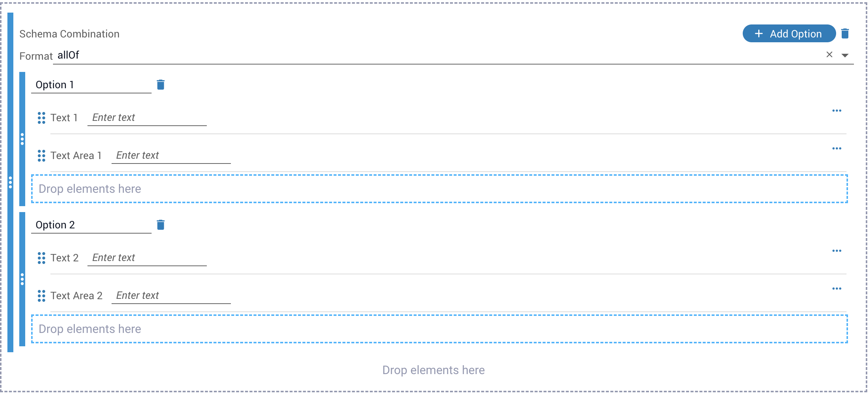
Task: Open more options for Text Area 2
Action: [836, 289]
